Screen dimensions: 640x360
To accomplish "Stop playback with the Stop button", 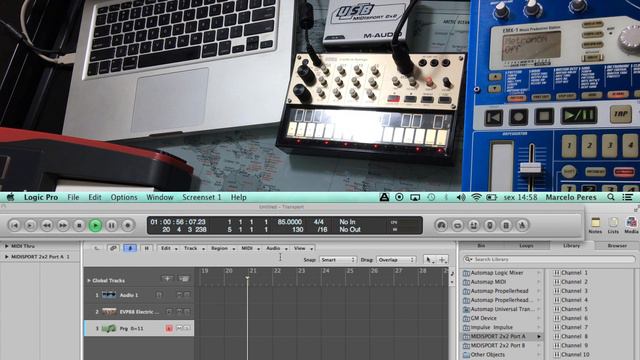I will 79,225.
